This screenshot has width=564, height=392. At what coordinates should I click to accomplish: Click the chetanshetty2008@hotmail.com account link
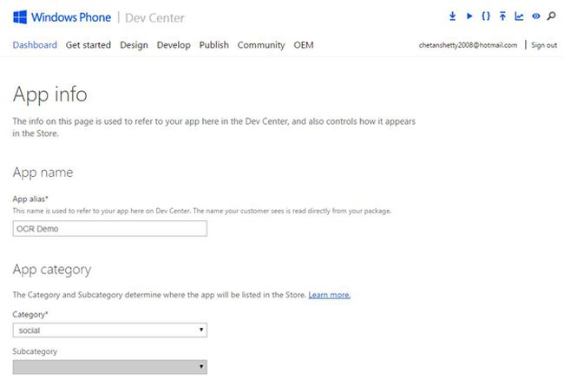(x=468, y=45)
